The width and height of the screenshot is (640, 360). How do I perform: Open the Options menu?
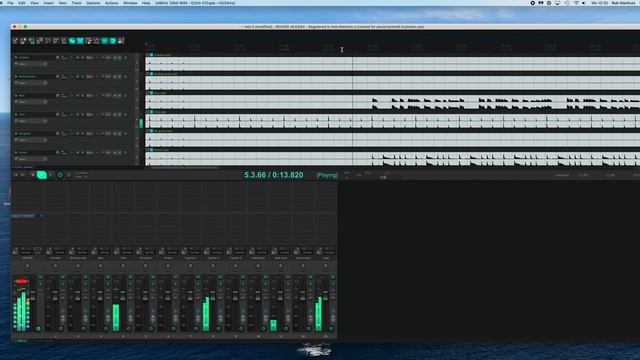[x=93, y=3]
